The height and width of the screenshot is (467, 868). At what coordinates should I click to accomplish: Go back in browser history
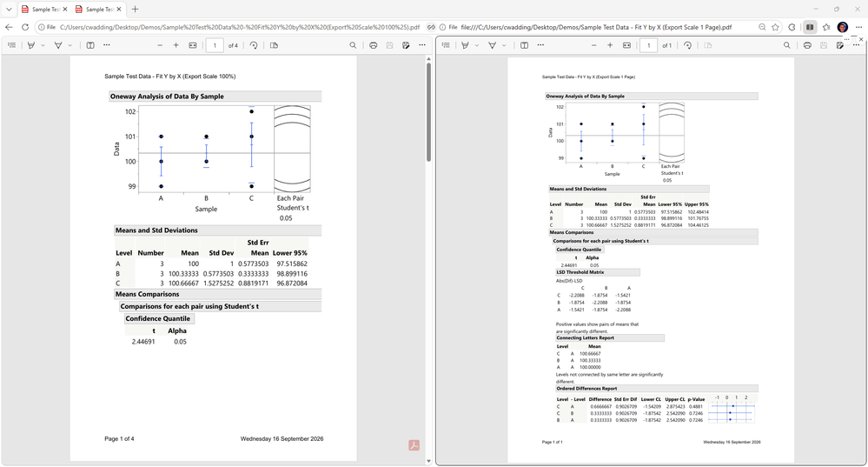point(9,27)
